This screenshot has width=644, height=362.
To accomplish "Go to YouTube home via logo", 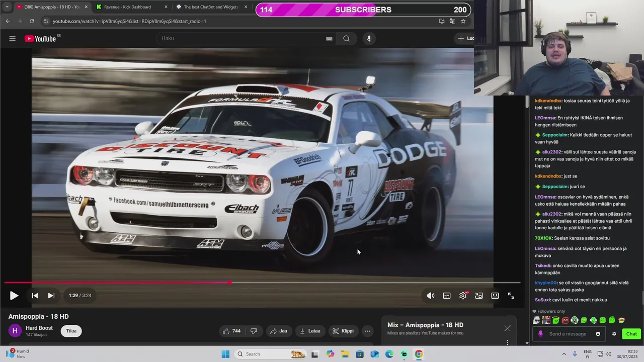I will point(40,39).
